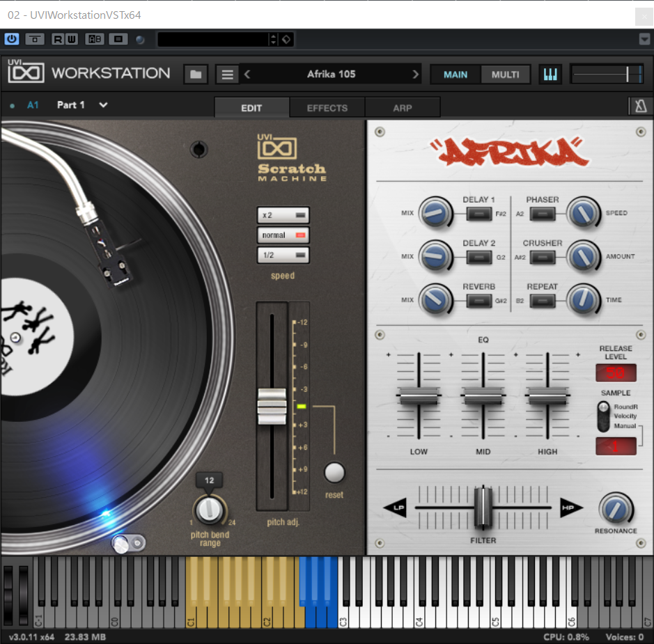This screenshot has height=644, width=654.
Task: Toggle the keyboard display icon
Action: 550,74
